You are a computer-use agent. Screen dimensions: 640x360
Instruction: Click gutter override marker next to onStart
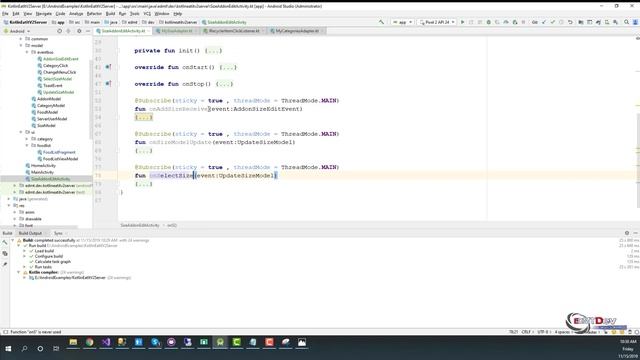pyautogui.click(x=108, y=67)
